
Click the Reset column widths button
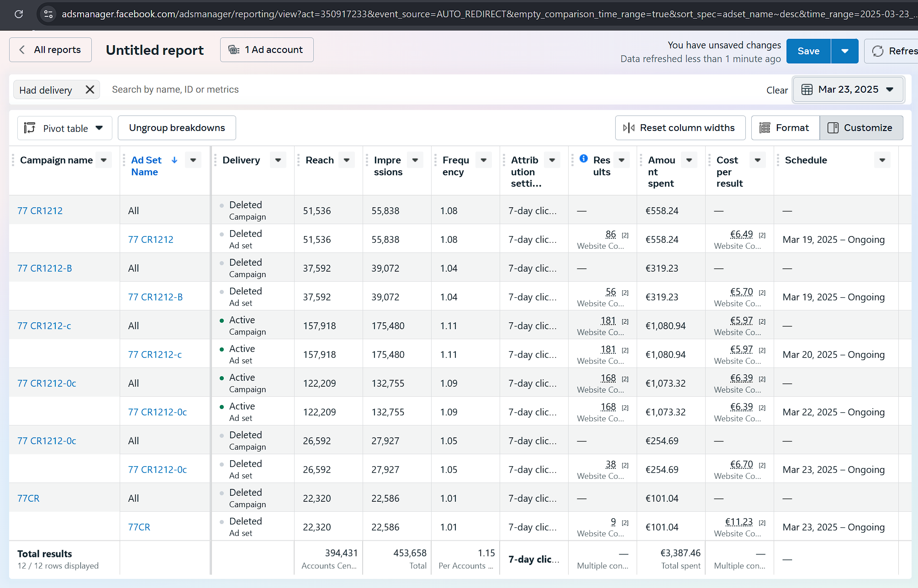coord(680,128)
